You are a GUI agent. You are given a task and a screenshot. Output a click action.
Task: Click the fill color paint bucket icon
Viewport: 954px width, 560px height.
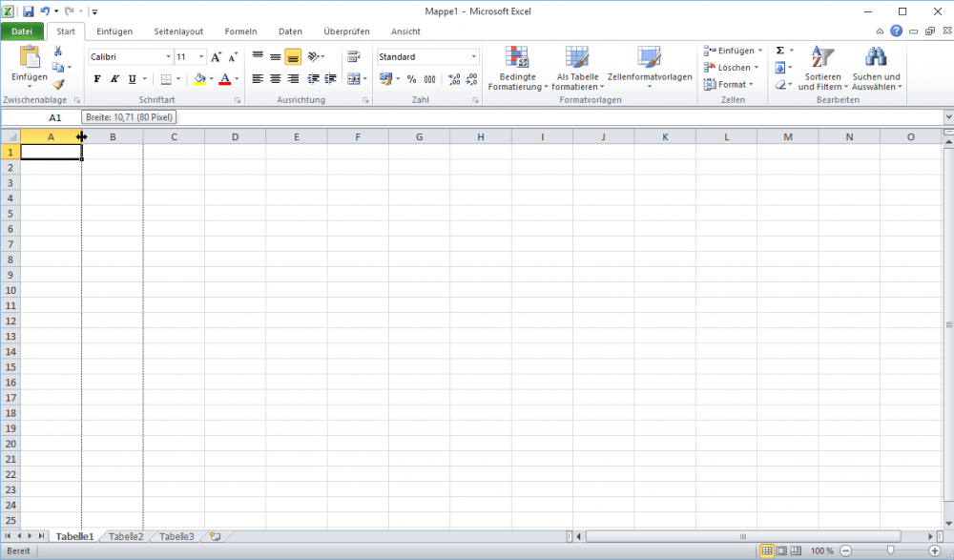199,78
